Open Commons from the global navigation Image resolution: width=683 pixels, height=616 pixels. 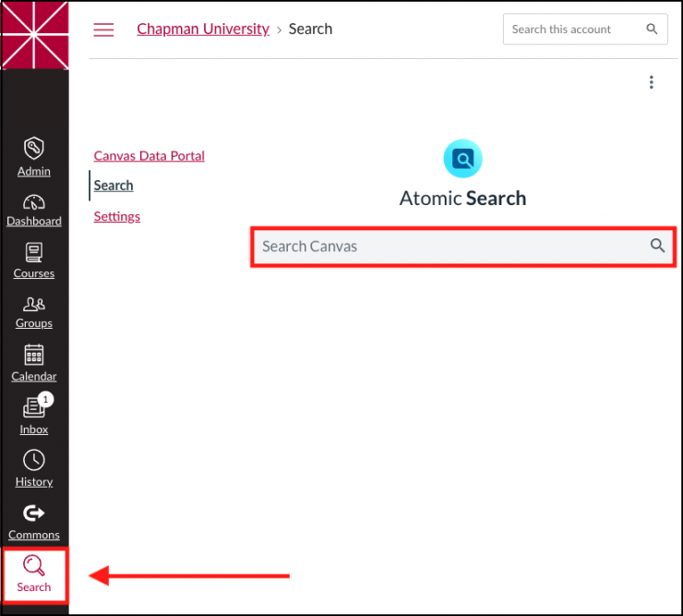tap(34, 521)
